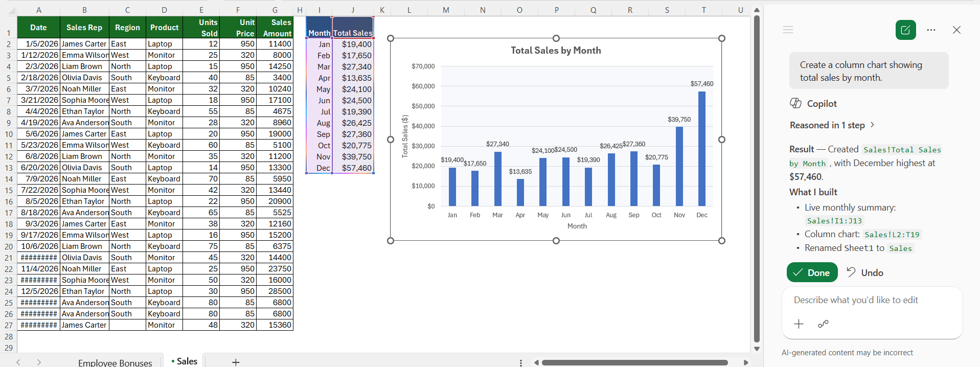Select the Sales sheet tab

[184, 361]
